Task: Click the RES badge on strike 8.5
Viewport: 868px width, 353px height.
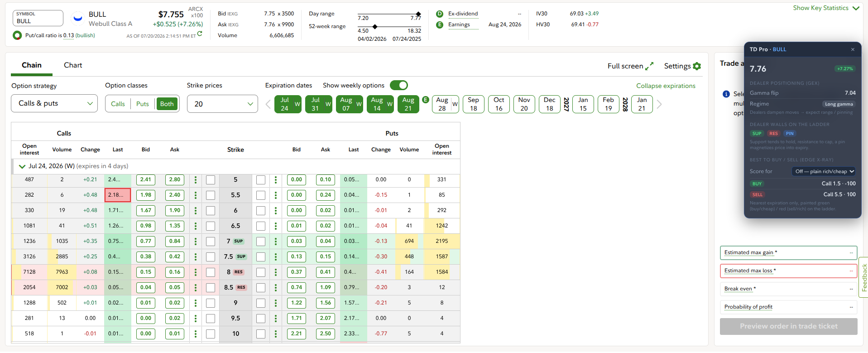Action: coord(241,287)
